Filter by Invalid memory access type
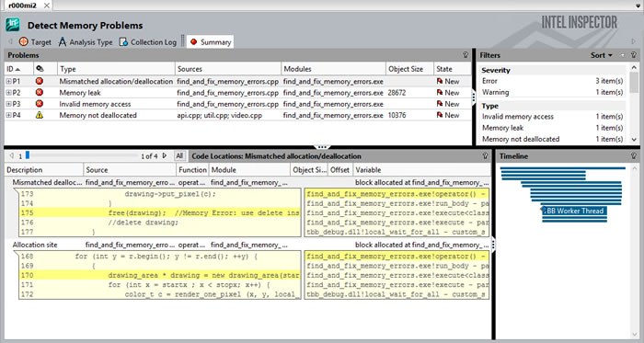 [x=552, y=117]
